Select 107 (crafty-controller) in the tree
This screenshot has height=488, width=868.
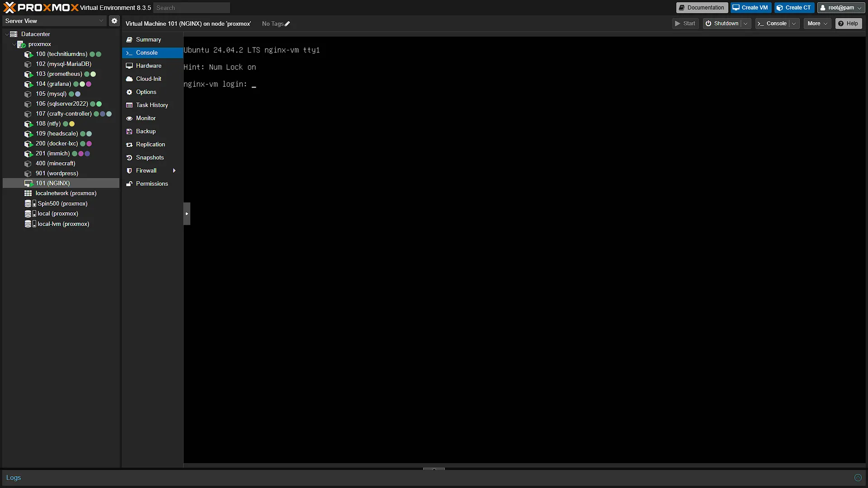point(61,114)
